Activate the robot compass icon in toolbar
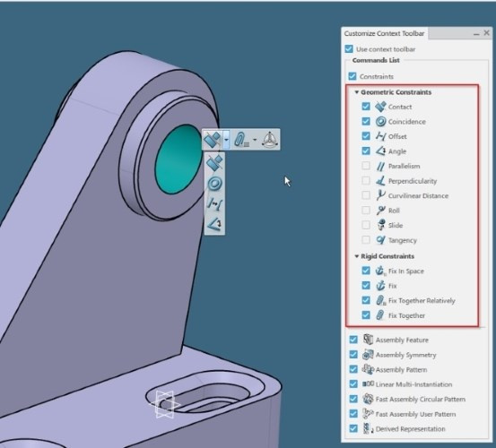Image resolution: width=496 pixels, height=448 pixels. point(270,140)
